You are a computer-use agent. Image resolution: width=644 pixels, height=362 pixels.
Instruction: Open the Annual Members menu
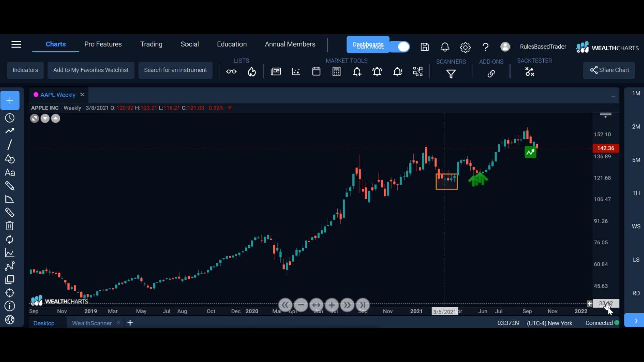click(x=290, y=44)
